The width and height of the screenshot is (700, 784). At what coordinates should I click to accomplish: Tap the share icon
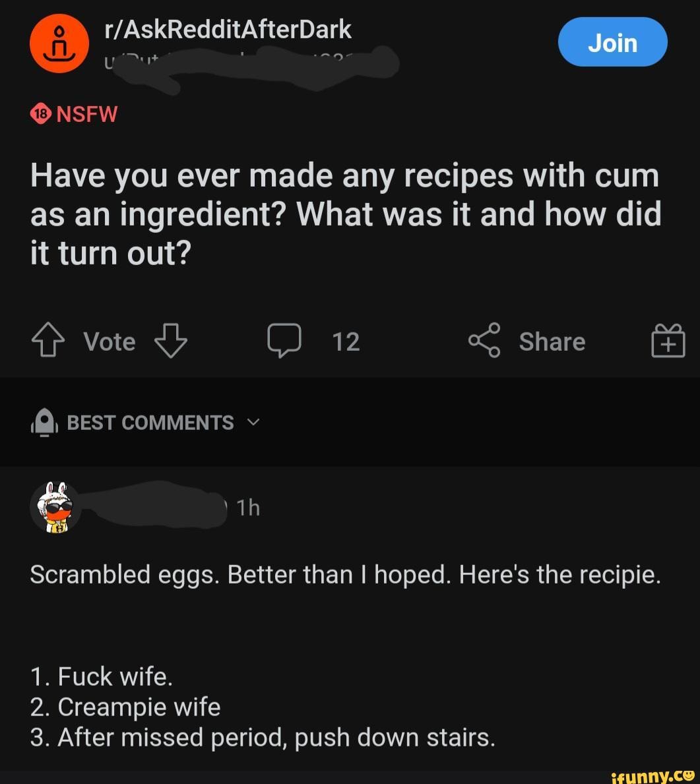tap(484, 340)
